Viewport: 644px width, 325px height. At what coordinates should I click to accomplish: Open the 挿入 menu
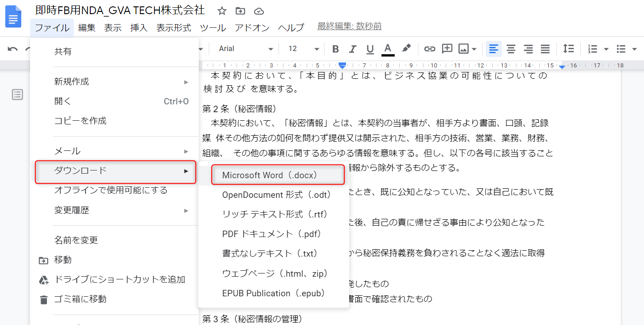139,28
